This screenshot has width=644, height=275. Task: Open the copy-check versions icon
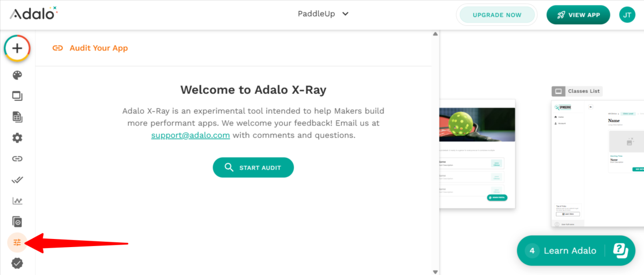(x=17, y=221)
